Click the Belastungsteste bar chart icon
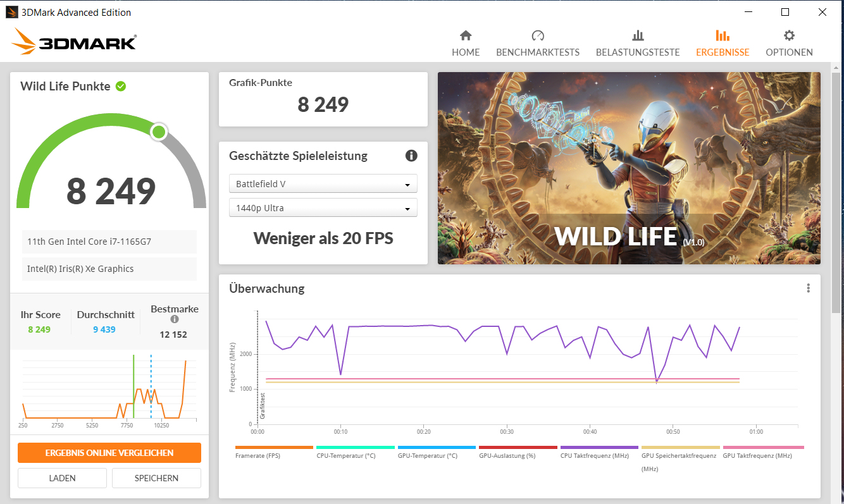The height and width of the screenshot is (504, 844). coord(638,35)
